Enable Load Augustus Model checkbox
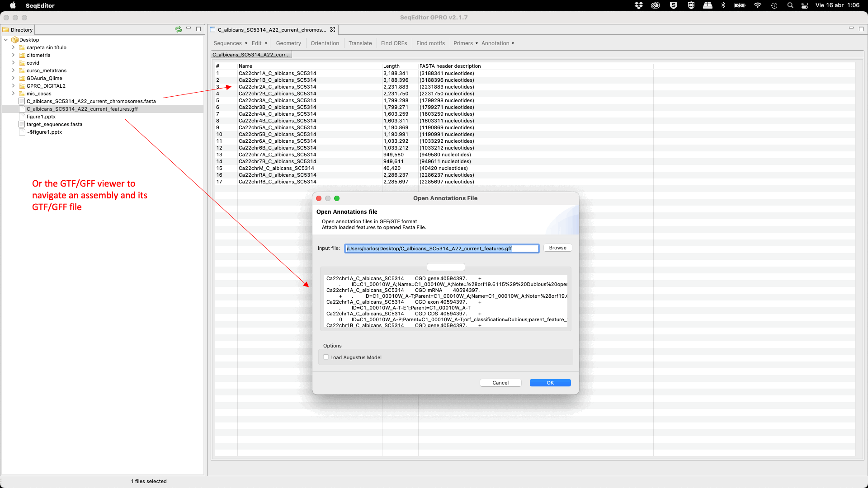The width and height of the screenshot is (868, 488). coord(326,357)
